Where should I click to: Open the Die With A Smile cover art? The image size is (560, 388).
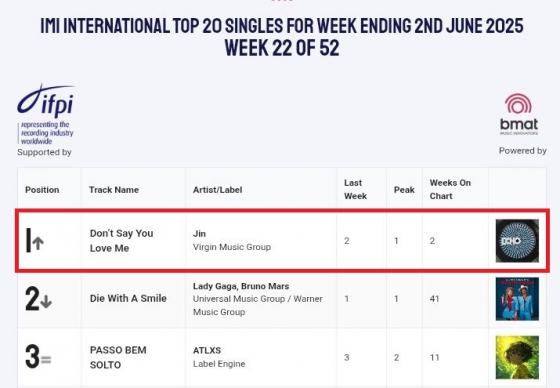click(517, 299)
